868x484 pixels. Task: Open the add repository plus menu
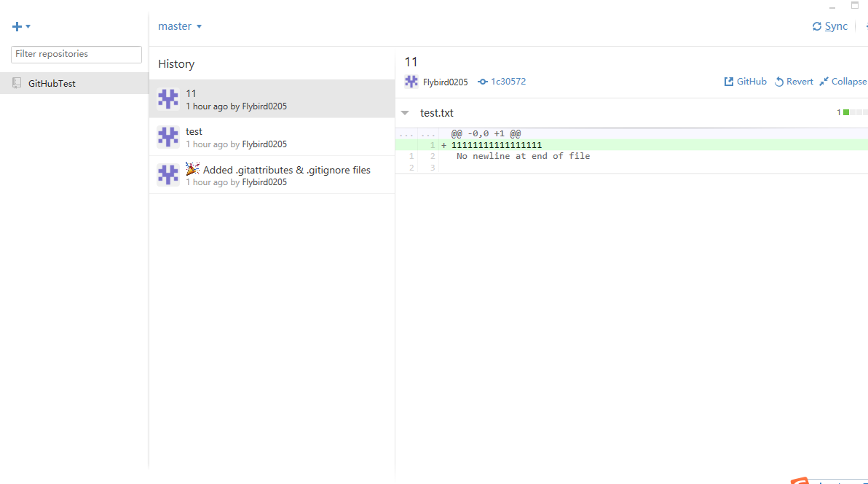tap(21, 26)
